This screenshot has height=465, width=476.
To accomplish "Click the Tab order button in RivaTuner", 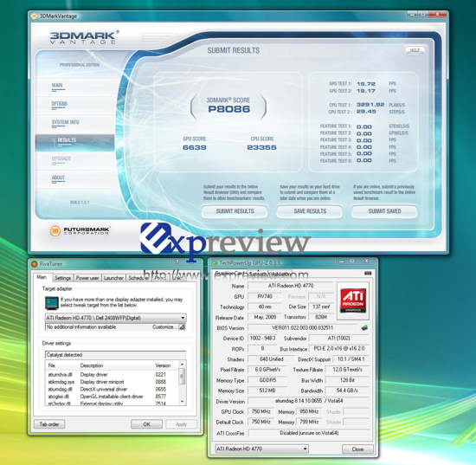I will (49, 424).
